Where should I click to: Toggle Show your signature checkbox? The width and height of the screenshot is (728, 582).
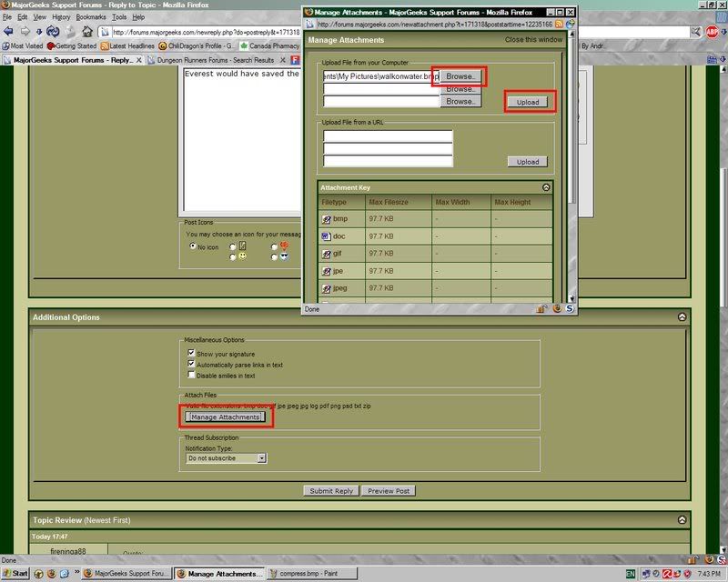coord(191,353)
